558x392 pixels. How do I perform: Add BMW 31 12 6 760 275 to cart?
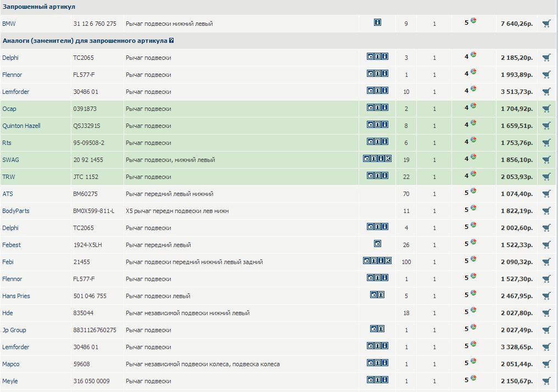546,24
